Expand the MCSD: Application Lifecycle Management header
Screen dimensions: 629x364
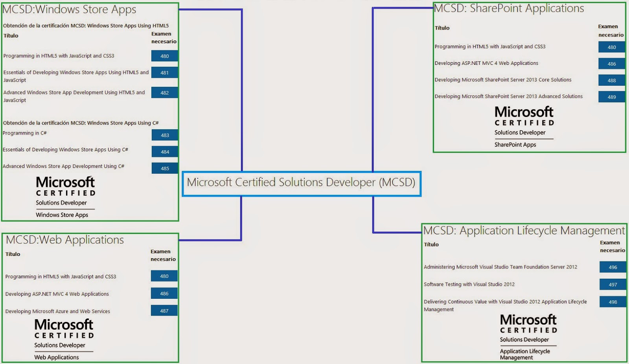pos(523,231)
